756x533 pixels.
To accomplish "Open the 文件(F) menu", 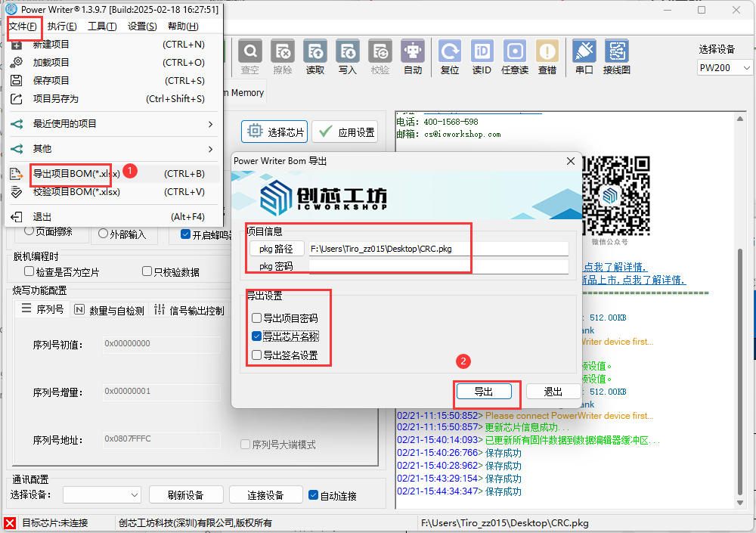I will point(23,26).
